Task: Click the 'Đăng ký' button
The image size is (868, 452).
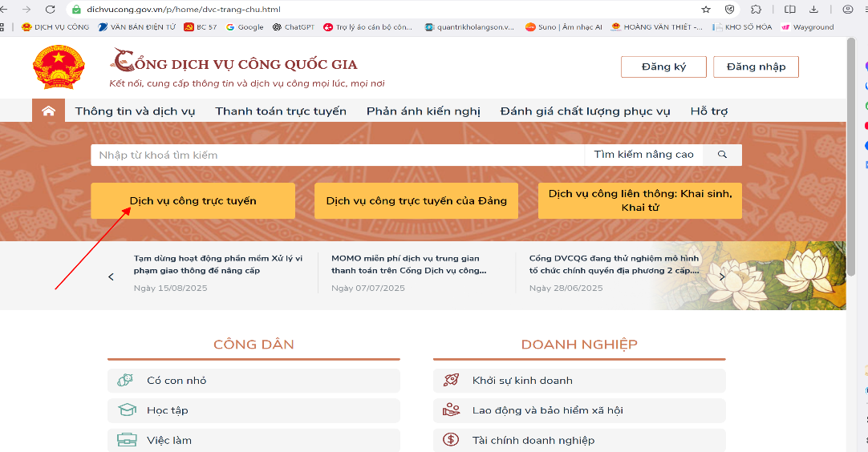Action: tap(663, 67)
